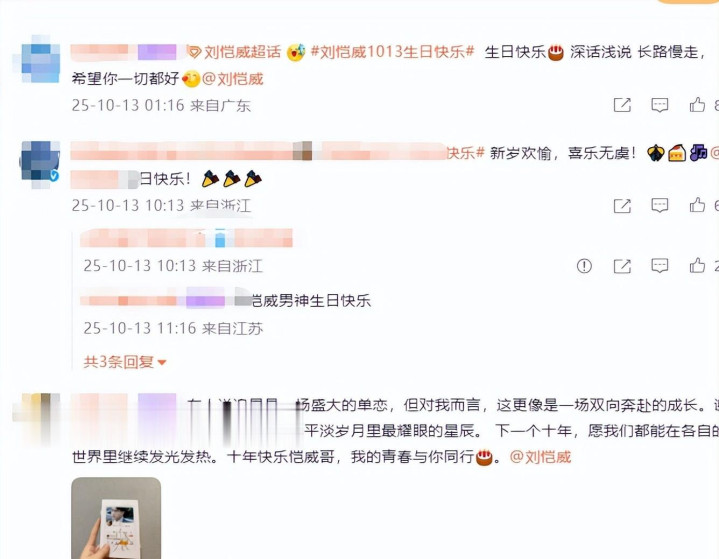
Task: Open the first commenter's blue avatar
Action: [40, 60]
